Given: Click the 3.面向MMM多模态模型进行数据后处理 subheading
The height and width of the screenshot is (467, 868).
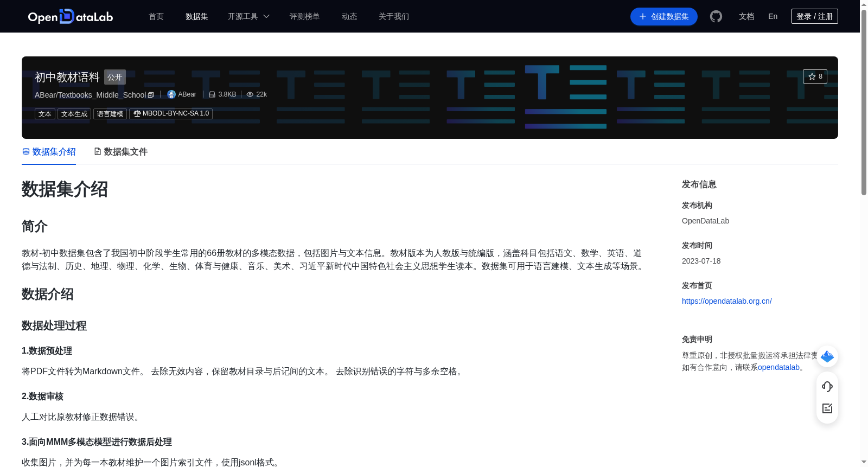Looking at the screenshot, I should (97, 442).
